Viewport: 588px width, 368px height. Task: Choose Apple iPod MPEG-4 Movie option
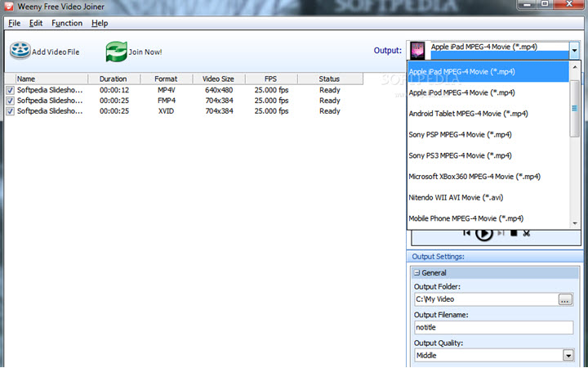coord(488,92)
